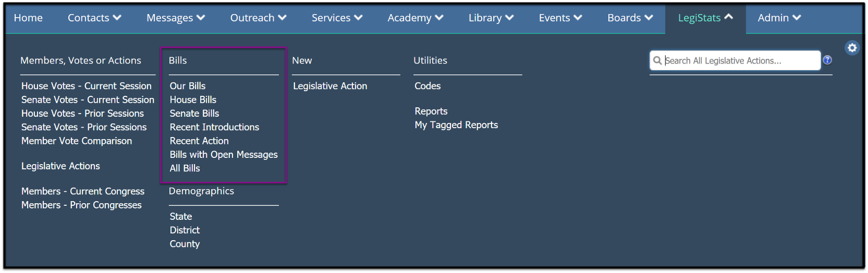Expand the Contacts dropdown menu

pos(94,18)
